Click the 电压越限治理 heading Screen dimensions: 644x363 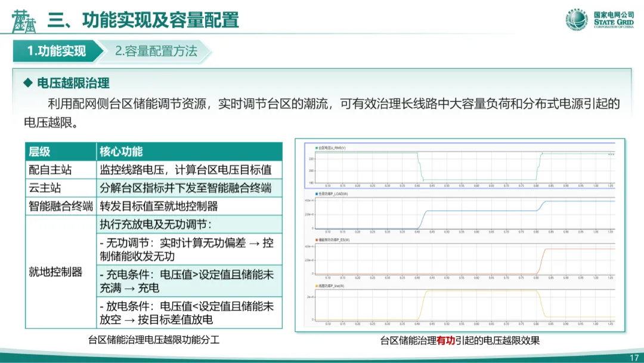coord(73,83)
